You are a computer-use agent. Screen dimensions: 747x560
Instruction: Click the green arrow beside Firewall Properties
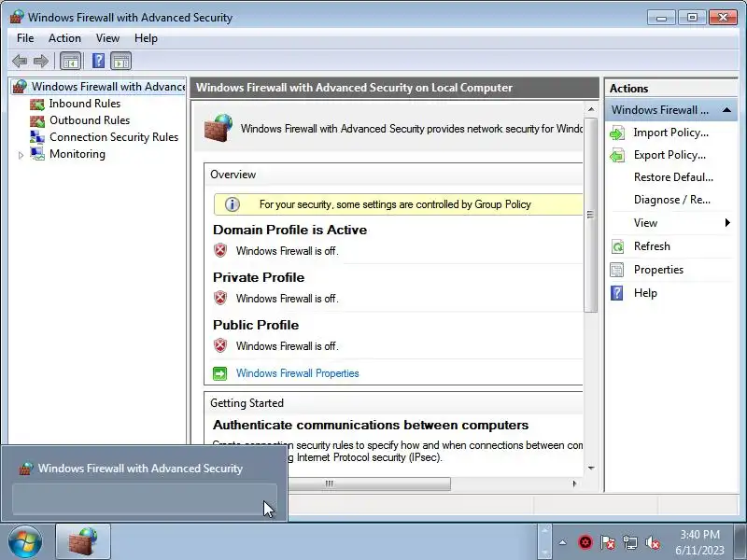[220, 373]
